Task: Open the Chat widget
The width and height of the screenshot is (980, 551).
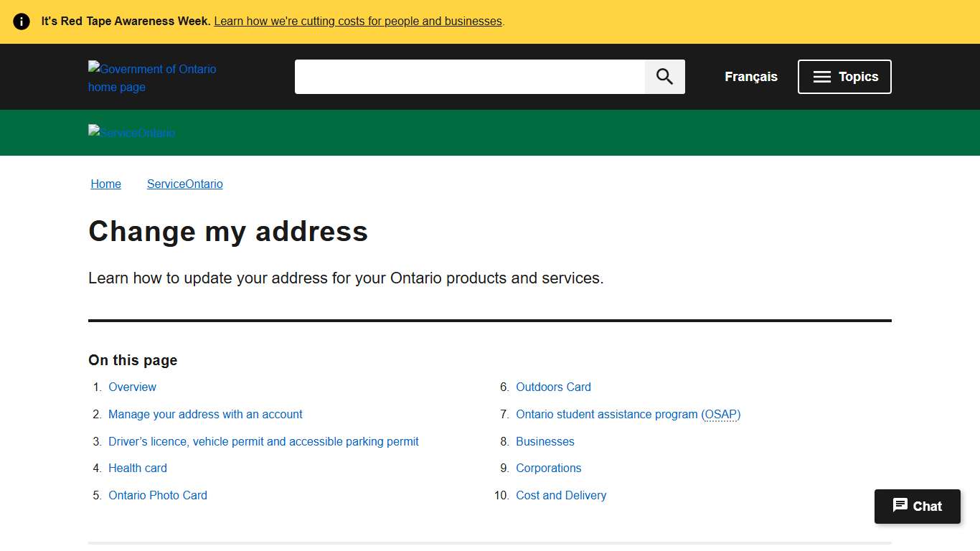Action: [917, 506]
